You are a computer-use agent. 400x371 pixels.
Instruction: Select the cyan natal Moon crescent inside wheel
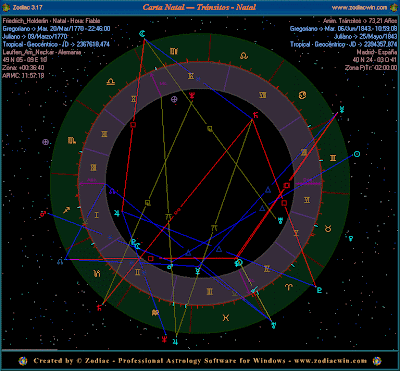click(137, 245)
